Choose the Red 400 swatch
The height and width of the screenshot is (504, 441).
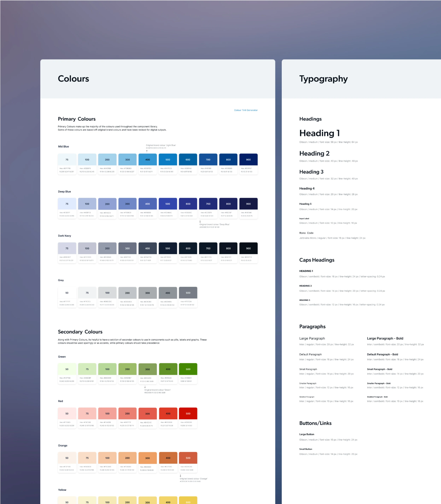tap(168, 418)
